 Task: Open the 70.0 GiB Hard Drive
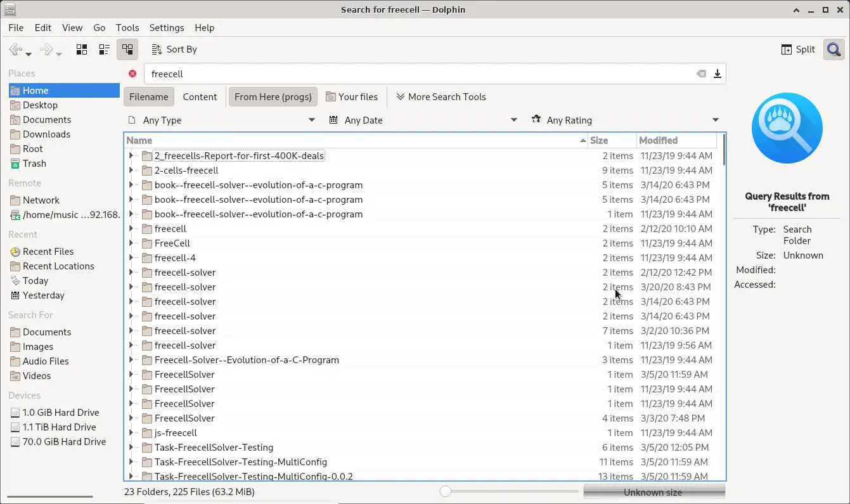(64, 442)
